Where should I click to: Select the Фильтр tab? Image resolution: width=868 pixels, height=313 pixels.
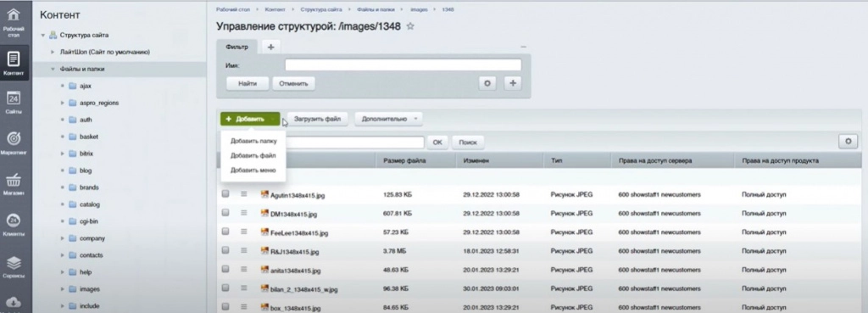pos(237,48)
